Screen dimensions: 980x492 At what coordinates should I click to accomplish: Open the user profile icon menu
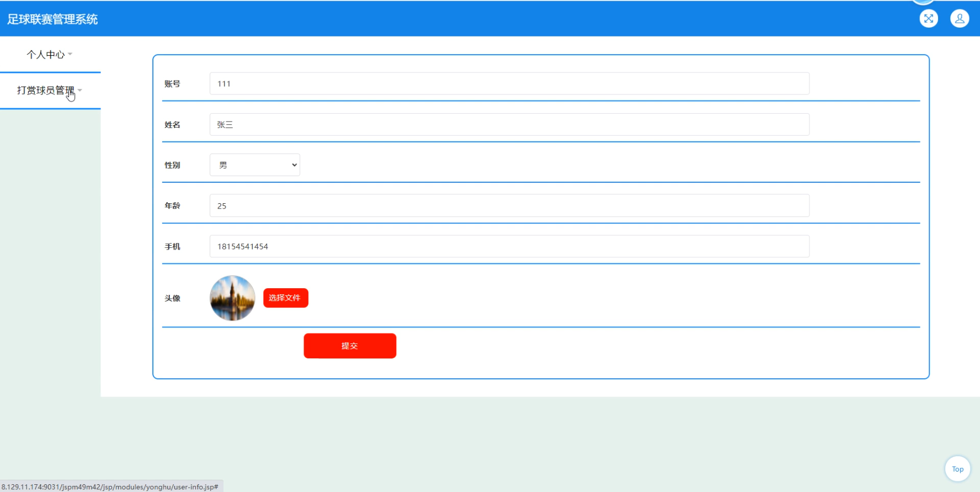(960, 19)
